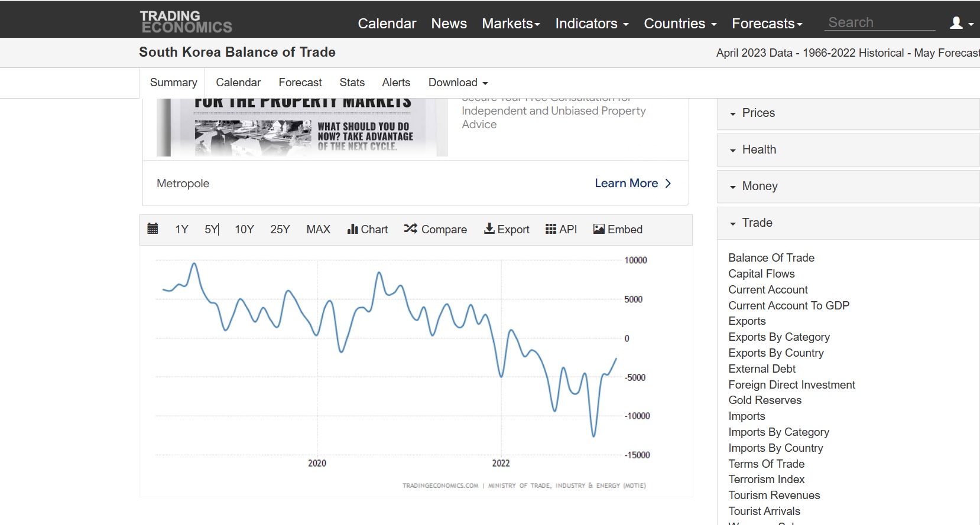Click the Embed image icon

click(599, 229)
